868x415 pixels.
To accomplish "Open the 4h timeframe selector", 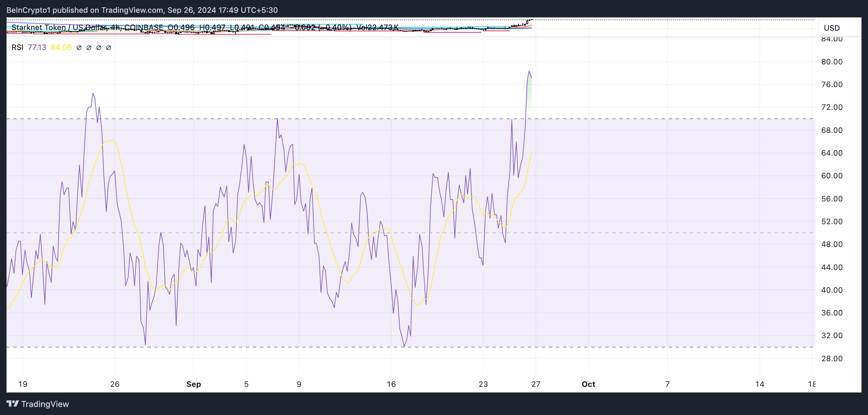I will click(115, 27).
